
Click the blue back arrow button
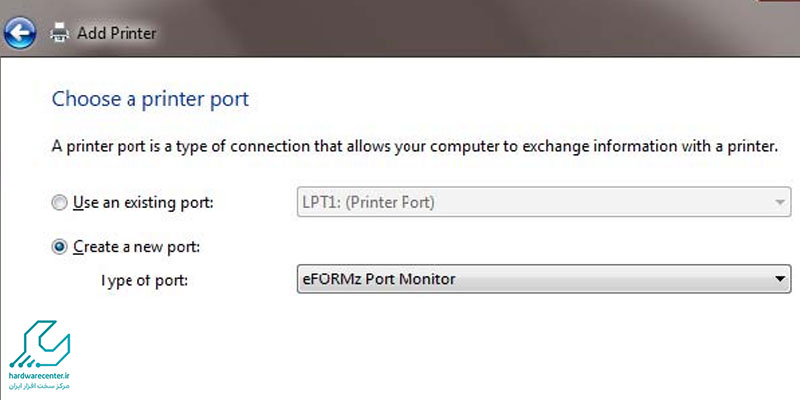click(x=19, y=33)
